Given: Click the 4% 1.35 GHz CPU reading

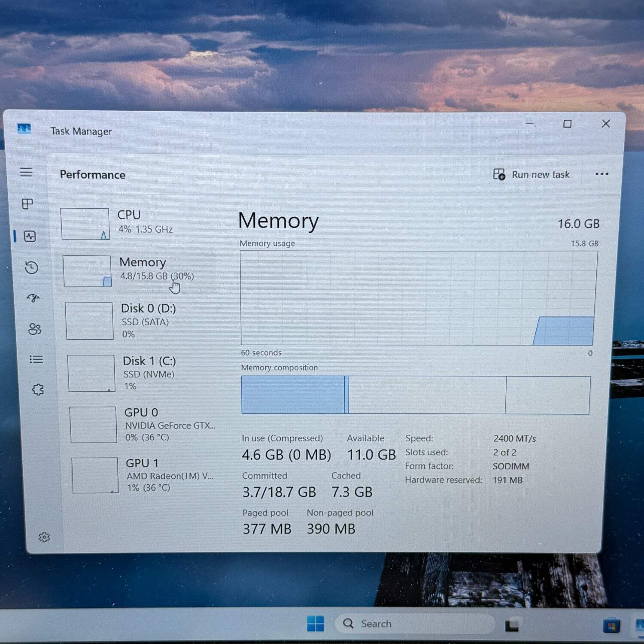Looking at the screenshot, I should (x=146, y=229).
